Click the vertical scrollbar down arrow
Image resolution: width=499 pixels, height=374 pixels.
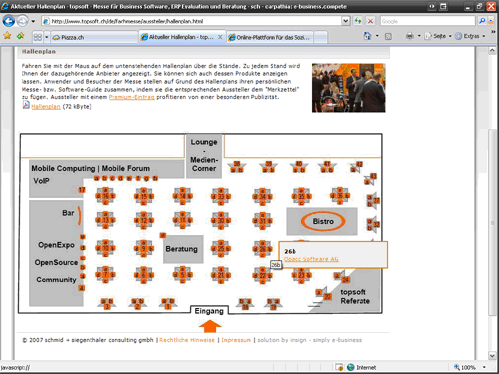point(492,355)
